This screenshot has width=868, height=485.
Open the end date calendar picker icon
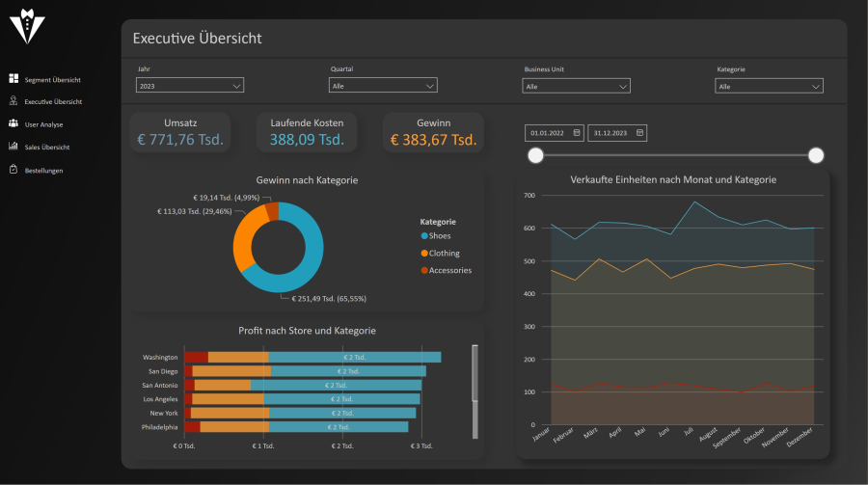(638, 132)
